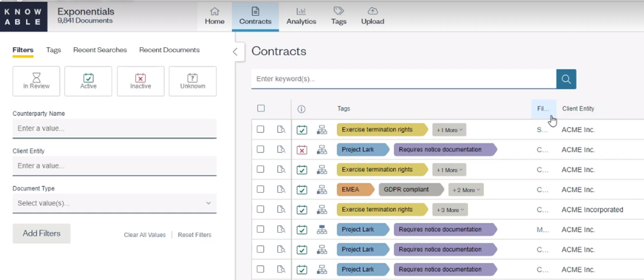
Task: Check the checkbox for the EMEA row
Action: 261,190
